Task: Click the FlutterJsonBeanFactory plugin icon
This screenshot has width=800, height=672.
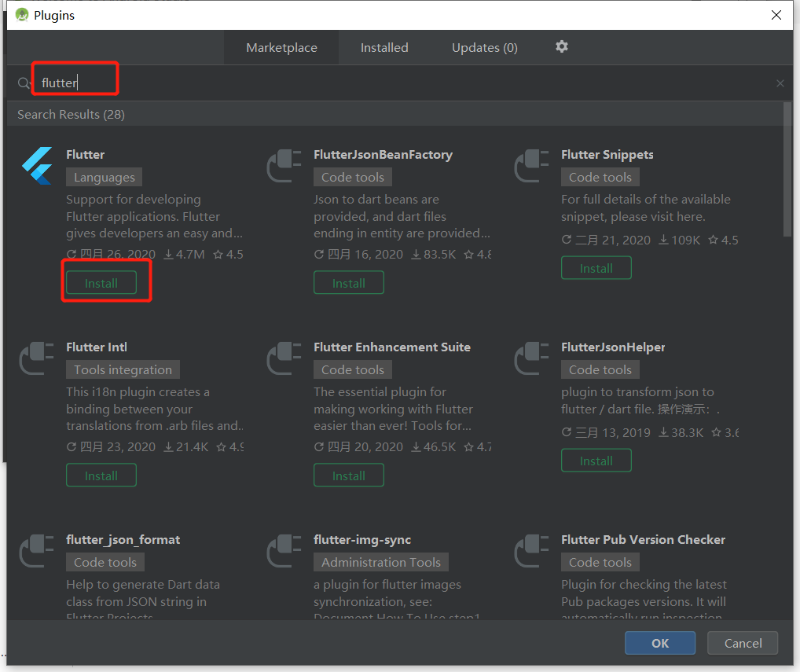Action: pos(284,166)
